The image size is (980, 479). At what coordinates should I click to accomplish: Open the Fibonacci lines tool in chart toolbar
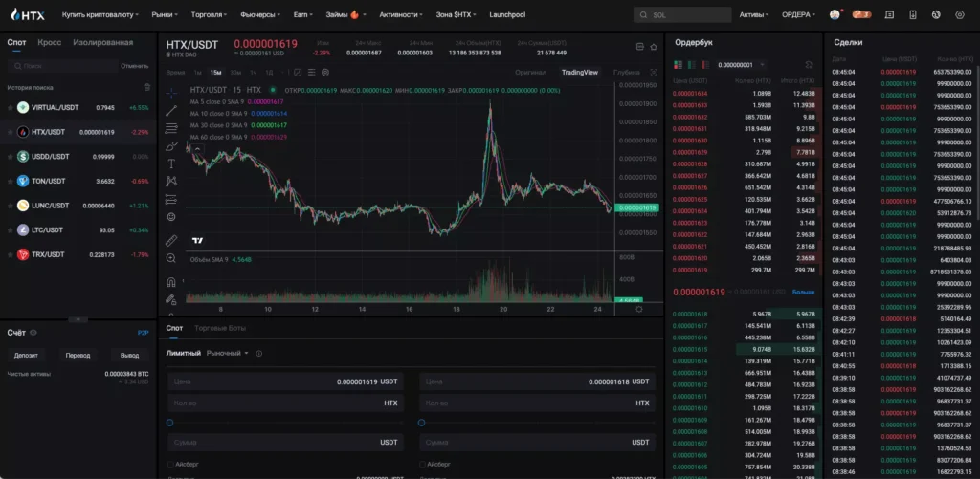click(x=171, y=128)
